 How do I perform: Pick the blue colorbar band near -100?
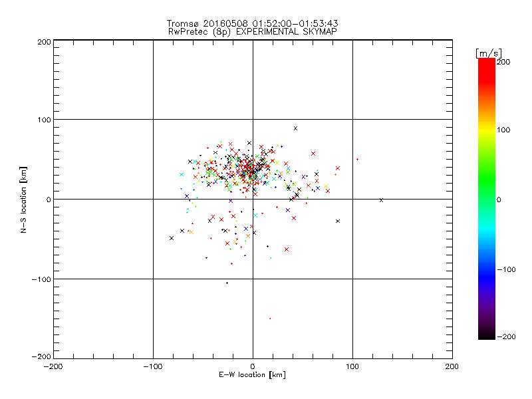coord(487,270)
